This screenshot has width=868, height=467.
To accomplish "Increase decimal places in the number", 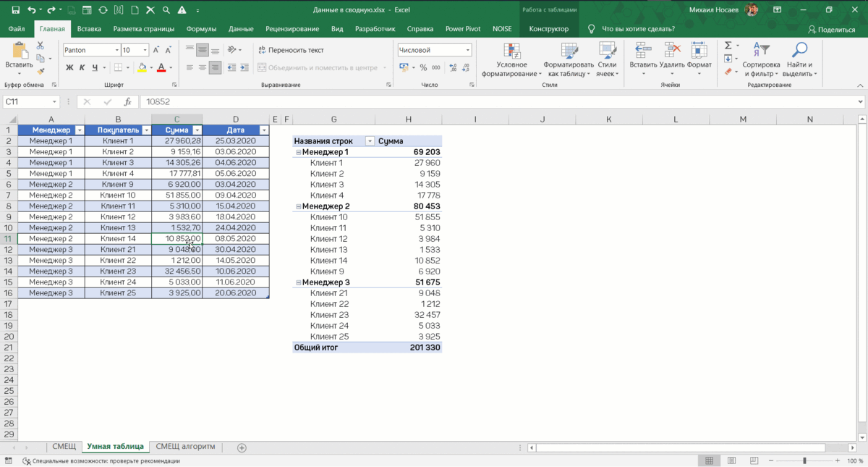I will (x=453, y=67).
